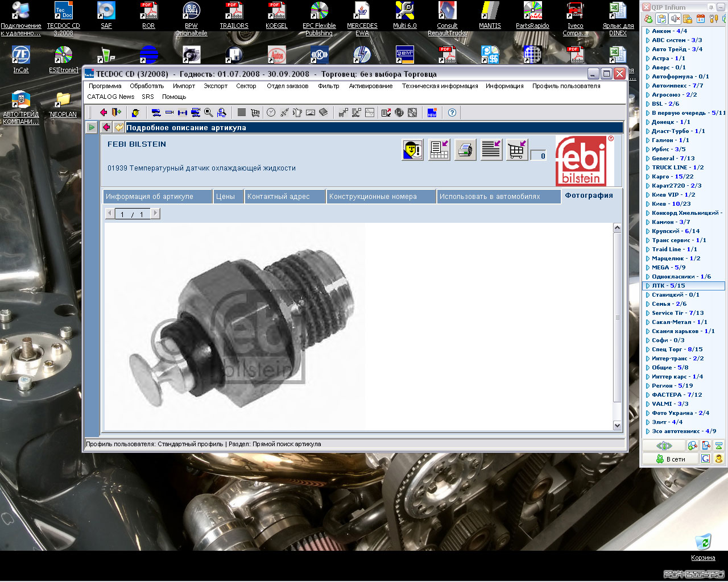Image resolution: width=728 pixels, height=582 pixels.
Task: Switch to the Конструкционные номера tab
Action: [x=382, y=197]
